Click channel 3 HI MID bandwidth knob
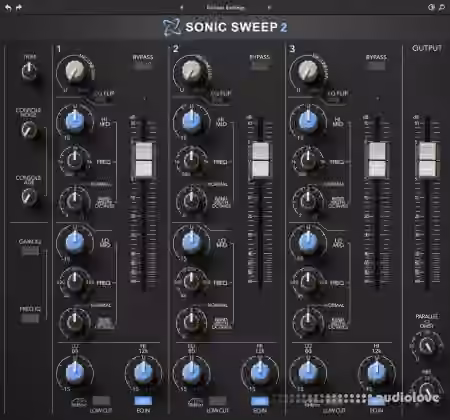This screenshot has width=450, height=420. coord(308,200)
